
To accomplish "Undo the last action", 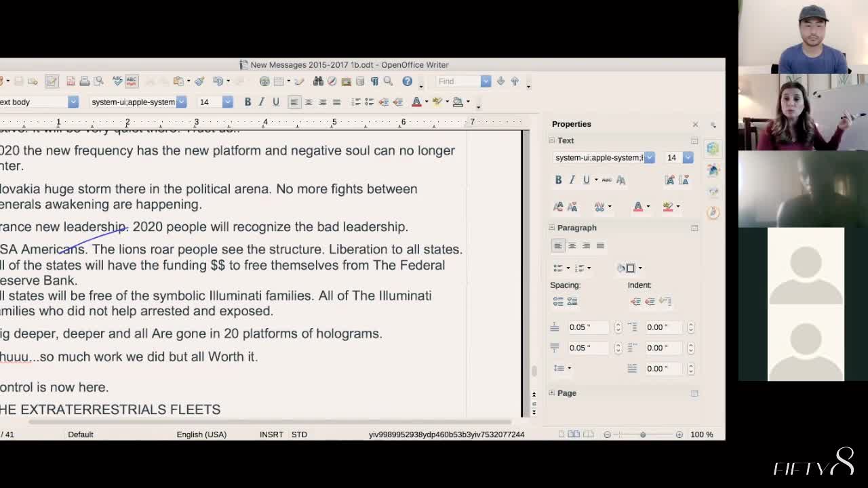I will (x=218, y=81).
